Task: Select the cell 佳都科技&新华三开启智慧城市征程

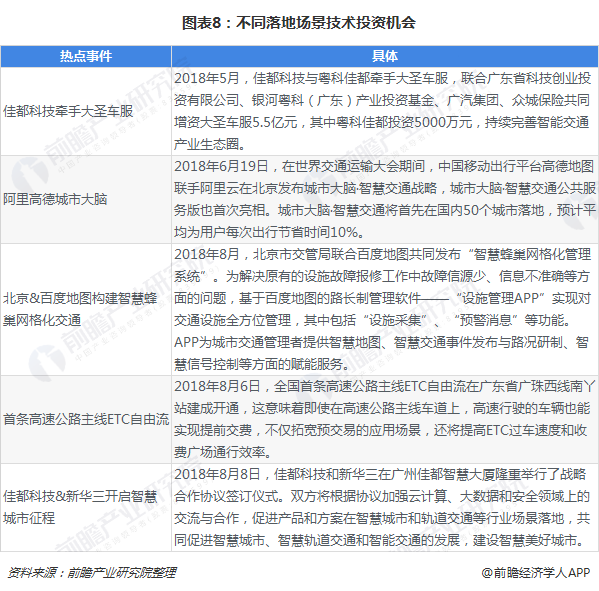Action: coord(86,507)
